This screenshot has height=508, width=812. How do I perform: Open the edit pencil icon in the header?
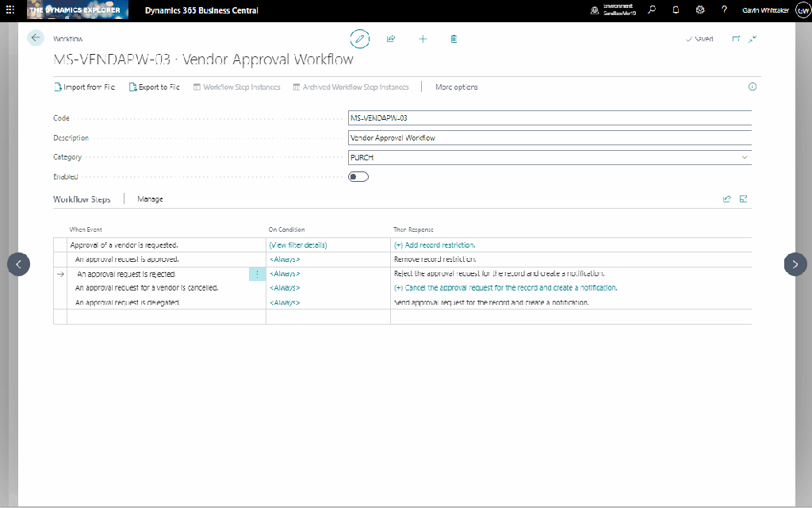point(359,38)
